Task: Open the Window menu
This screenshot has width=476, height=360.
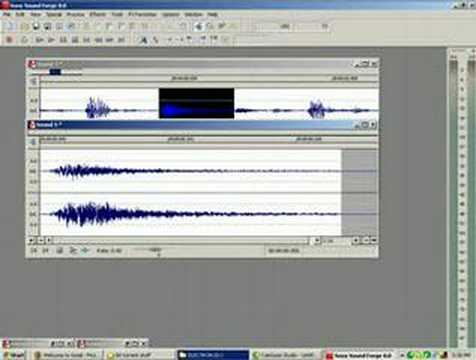Action: [x=194, y=14]
